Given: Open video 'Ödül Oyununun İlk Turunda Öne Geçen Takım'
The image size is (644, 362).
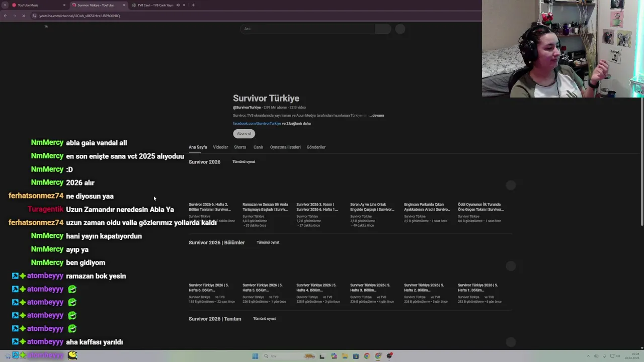Looking at the screenshot, I should [480, 207].
